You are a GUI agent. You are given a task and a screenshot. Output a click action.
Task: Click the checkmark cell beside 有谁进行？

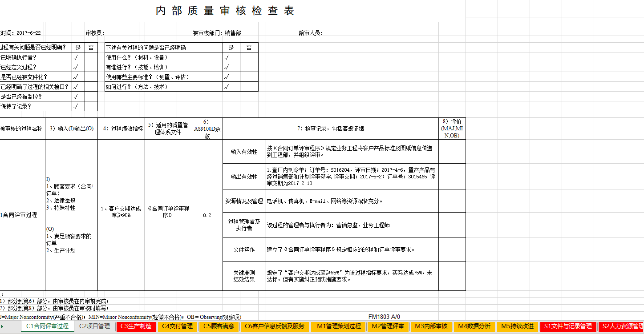231,67
